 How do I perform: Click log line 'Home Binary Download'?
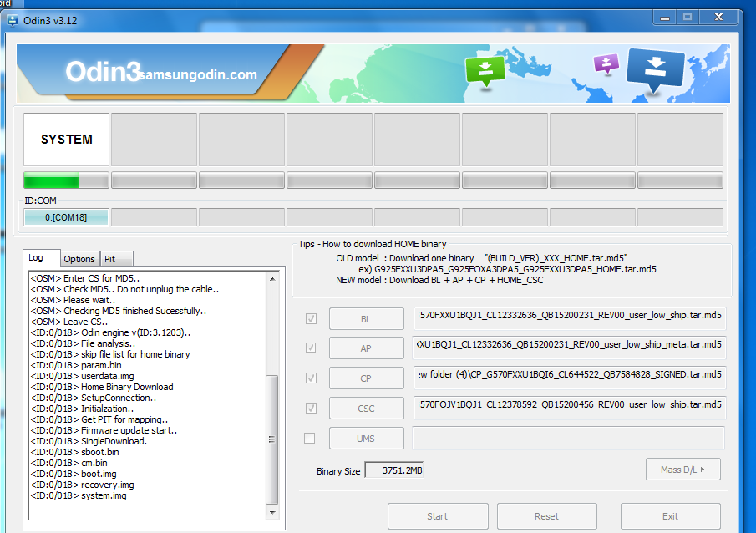102,387
